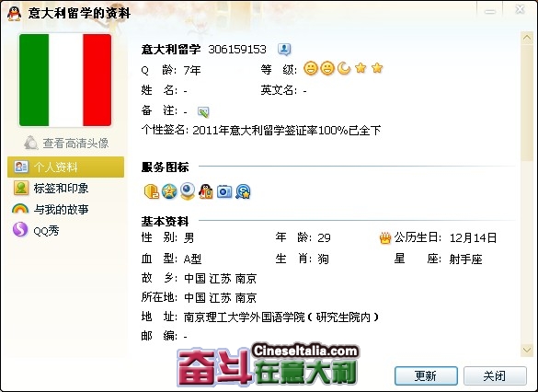The width and height of the screenshot is (538, 392).
Task: Click the QQ penguin icon in title bar
Action: click(14, 14)
